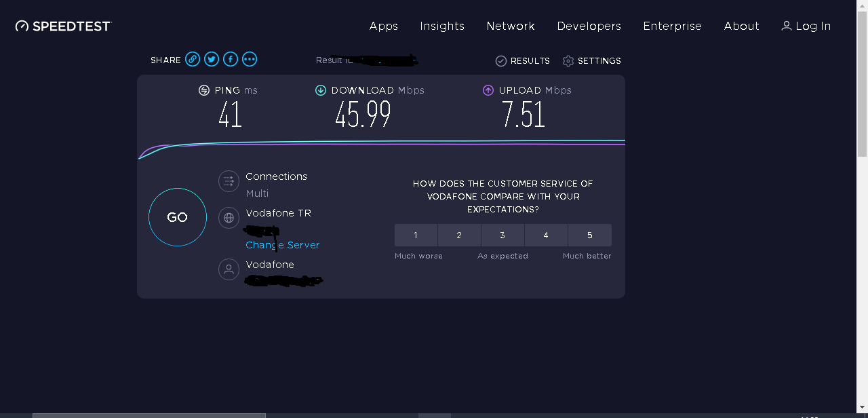Rate Vodafone customer service 1

point(416,235)
